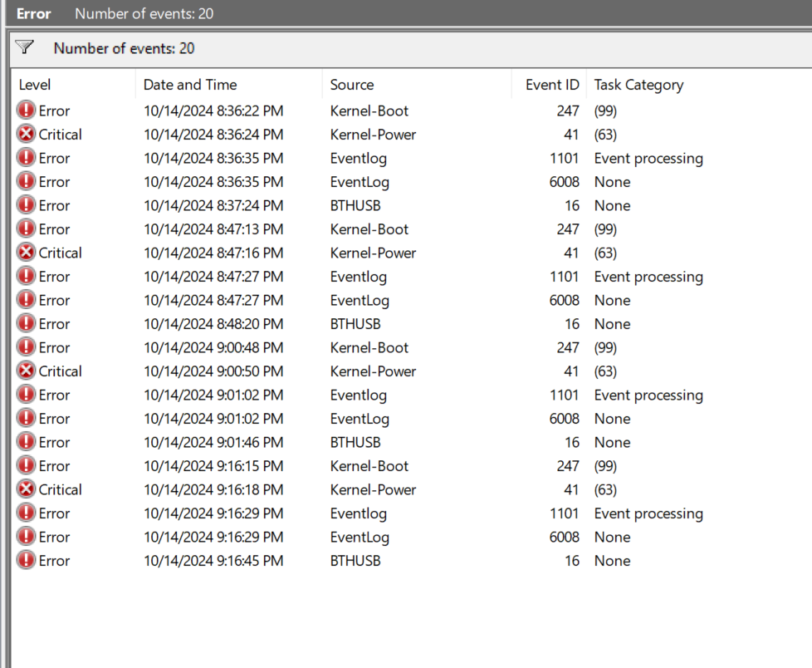Click the Error icon for 9:16:29 PM event 6008
Image resolution: width=812 pixels, height=668 pixels.
pos(26,537)
